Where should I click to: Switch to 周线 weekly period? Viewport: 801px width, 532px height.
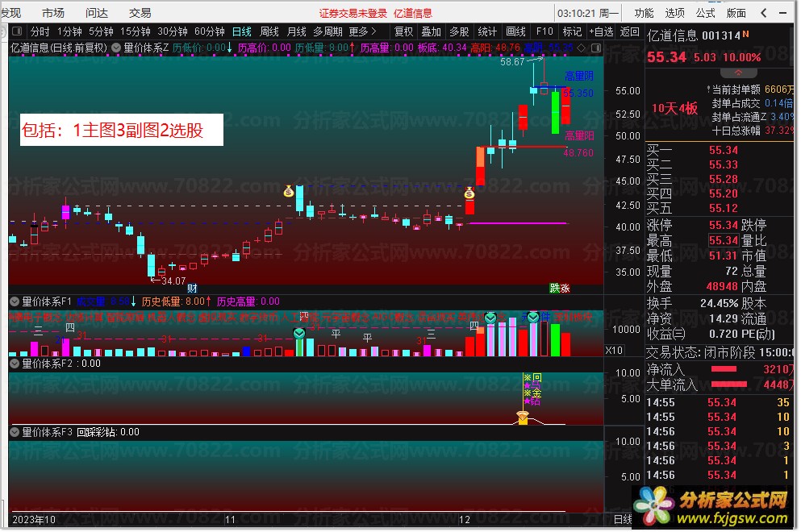click(269, 31)
